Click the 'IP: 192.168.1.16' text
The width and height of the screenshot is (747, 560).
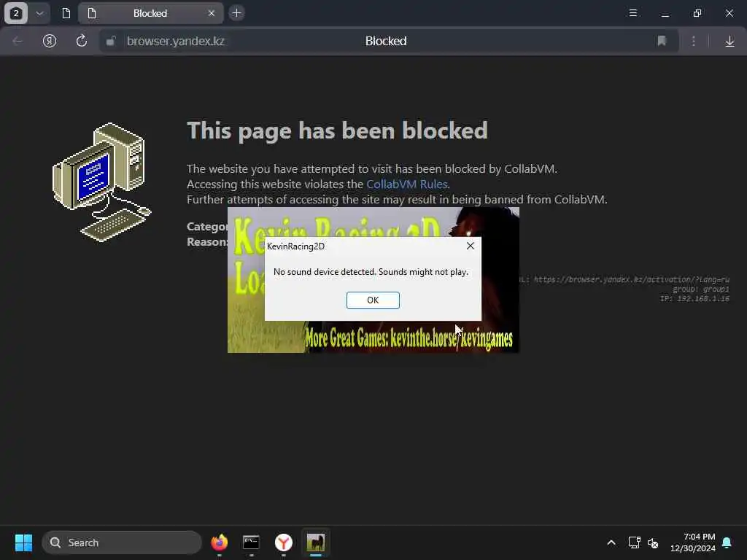pos(694,298)
